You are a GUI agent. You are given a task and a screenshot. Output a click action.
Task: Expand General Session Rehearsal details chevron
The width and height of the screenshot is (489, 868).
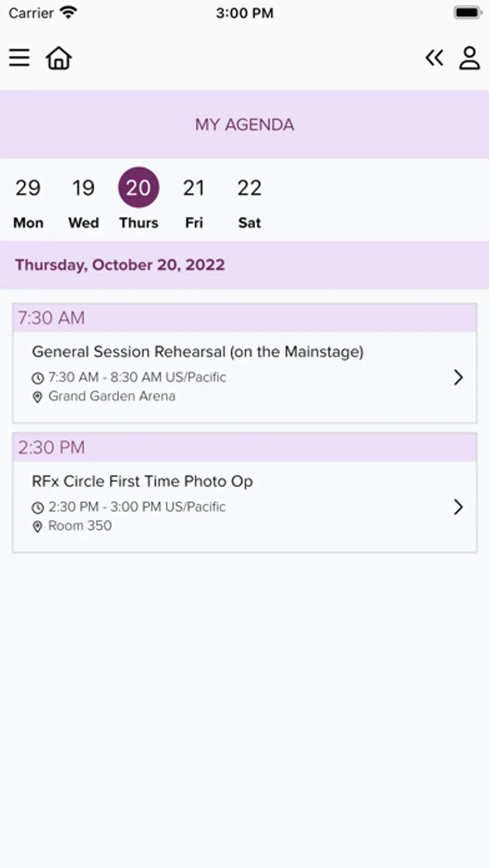coord(458,377)
